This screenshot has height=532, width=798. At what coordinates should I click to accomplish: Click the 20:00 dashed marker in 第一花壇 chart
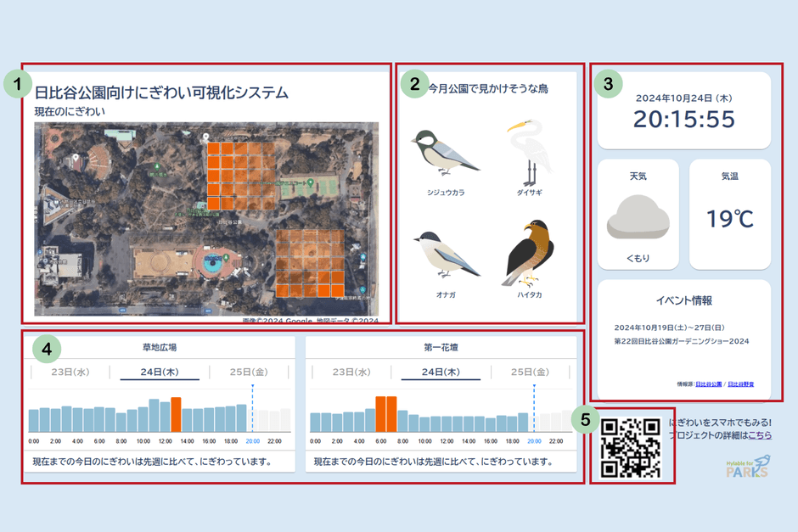[x=534, y=407]
